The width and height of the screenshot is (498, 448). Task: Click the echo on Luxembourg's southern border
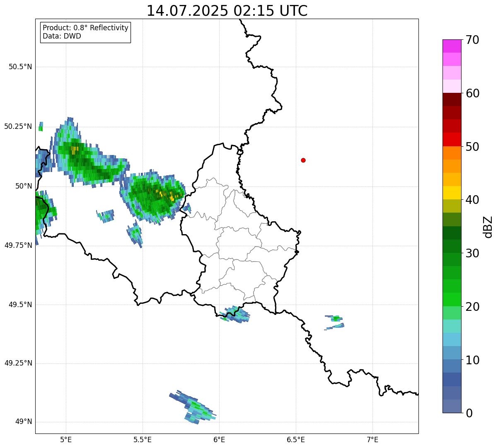click(235, 315)
